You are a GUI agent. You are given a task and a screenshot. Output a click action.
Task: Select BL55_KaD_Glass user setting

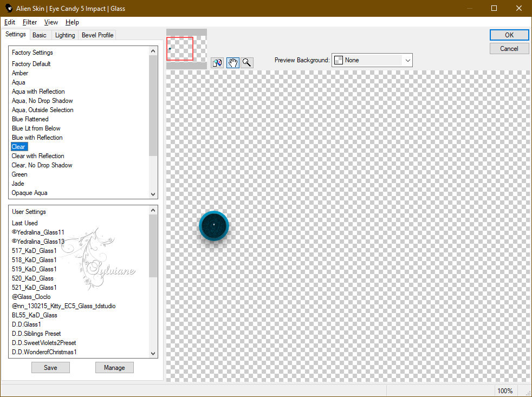pyautogui.click(x=34, y=315)
